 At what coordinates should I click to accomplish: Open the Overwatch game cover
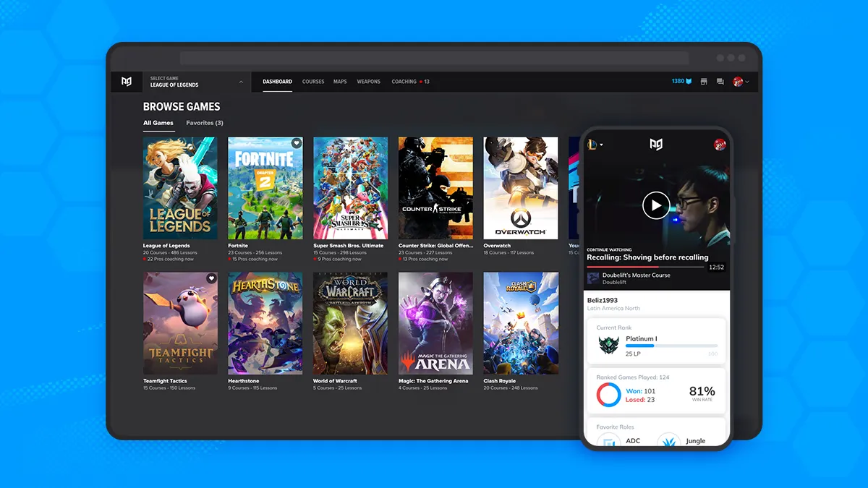[x=521, y=188]
